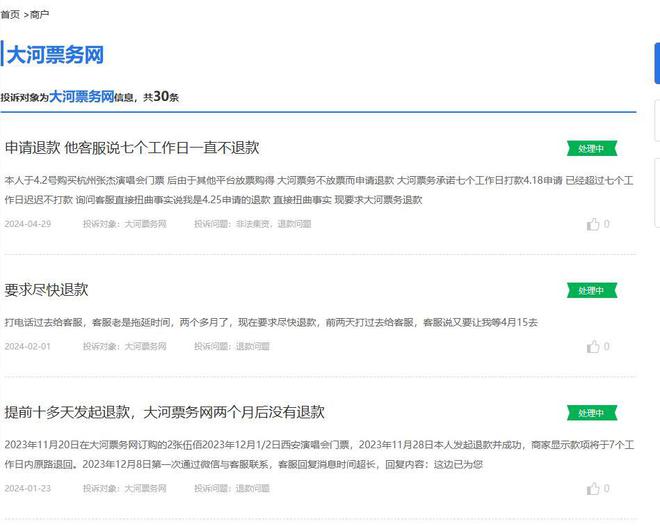Image resolution: width=660 pixels, height=529 pixels.
Task: Open the complaint titled 要求尽快退款
Action: (46, 290)
